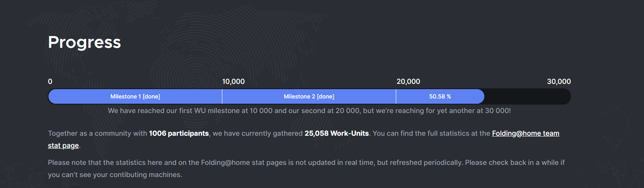644x188 pixels.
Task: Click the Progress heading
Action: click(x=84, y=42)
